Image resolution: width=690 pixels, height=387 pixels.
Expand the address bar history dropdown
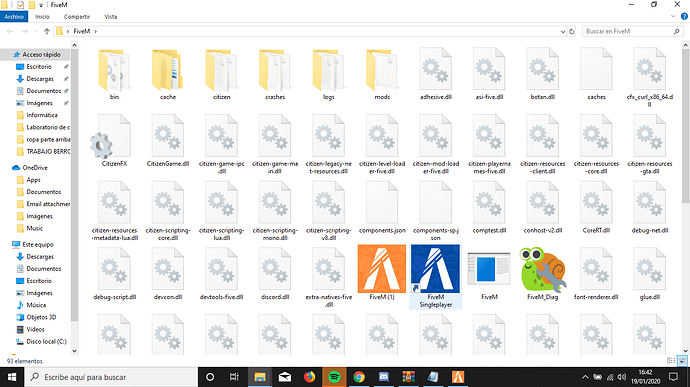pos(562,31)
